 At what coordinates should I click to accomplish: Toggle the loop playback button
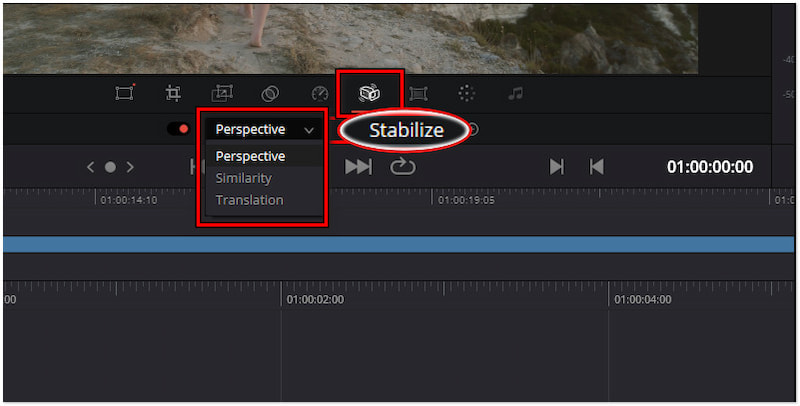[402, 167]
